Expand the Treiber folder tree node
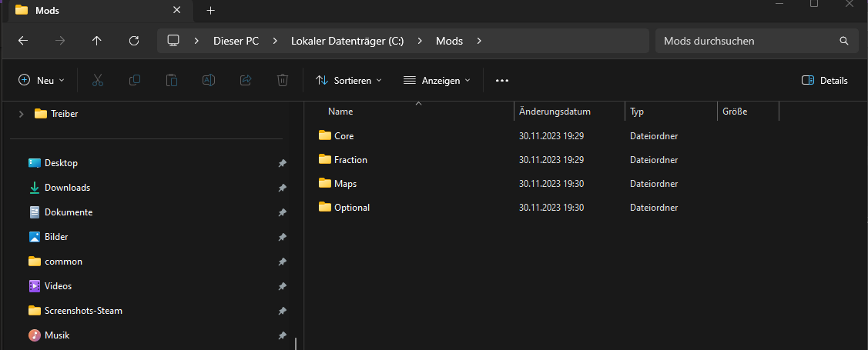This screenshot has width=868, height=350. tap(21, 114)
